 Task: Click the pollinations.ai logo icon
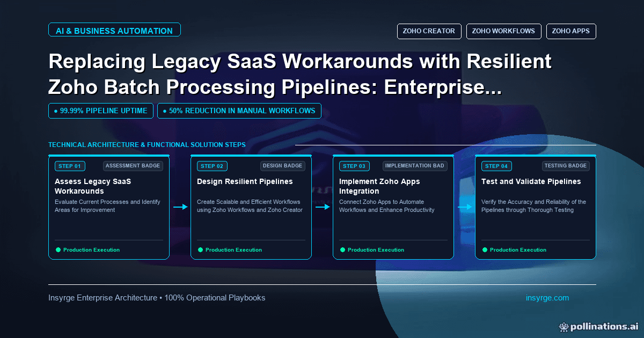[563, 326]
